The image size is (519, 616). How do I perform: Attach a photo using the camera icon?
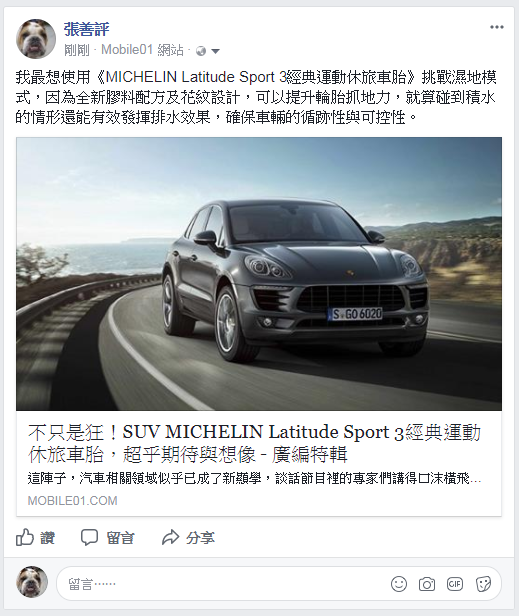click(427, 584)
